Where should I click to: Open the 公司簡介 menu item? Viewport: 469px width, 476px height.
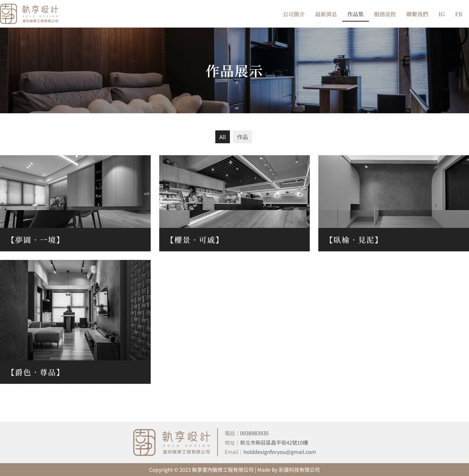coord(294,14)
